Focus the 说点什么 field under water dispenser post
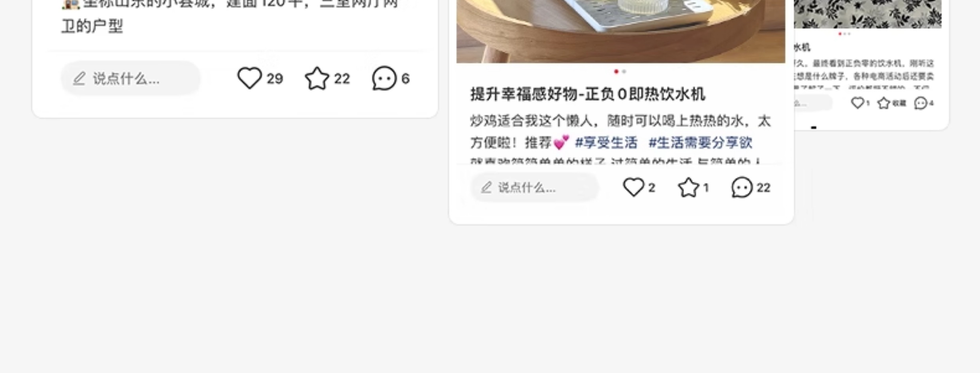 coord(535,187)
